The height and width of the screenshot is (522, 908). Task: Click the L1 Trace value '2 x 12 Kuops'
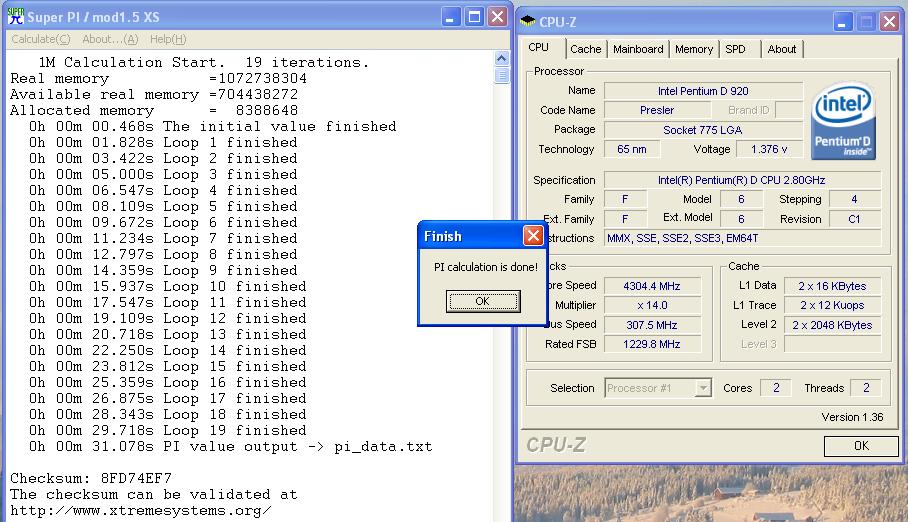pos(832,305)
